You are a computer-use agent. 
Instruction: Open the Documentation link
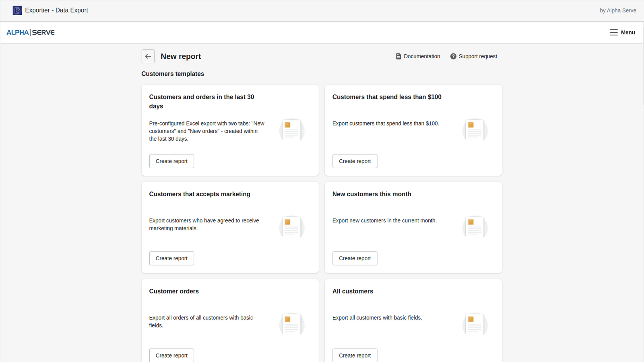[x=422, y=56]
